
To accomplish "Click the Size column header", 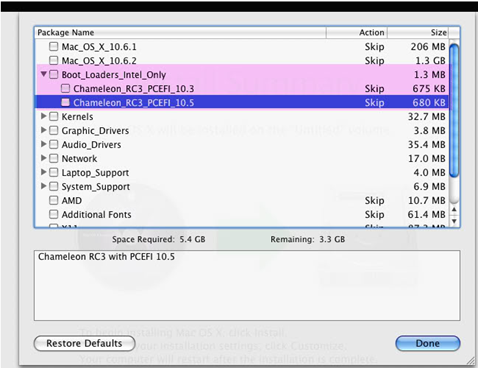I will pos(418,33).
